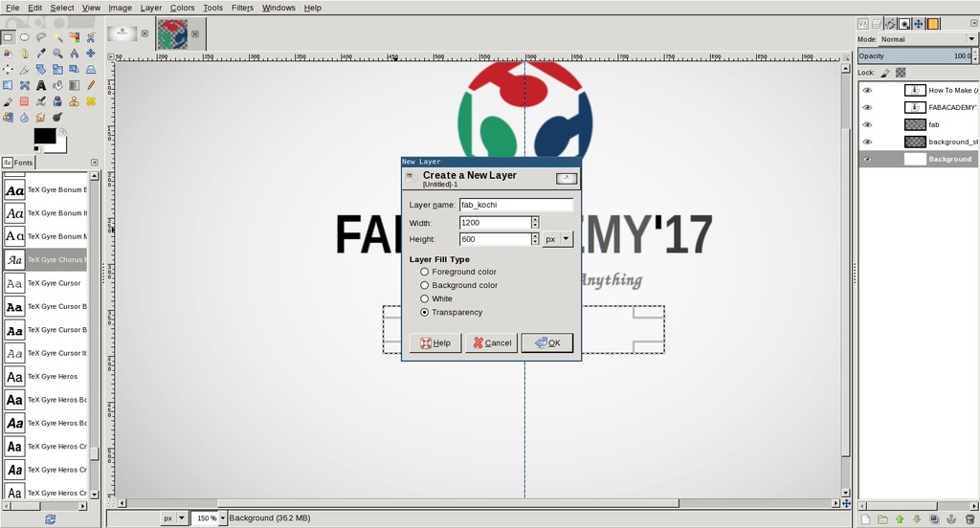980x528 pixels.
Task: Open the px unit dropdown in dialog
Action: 558,239
